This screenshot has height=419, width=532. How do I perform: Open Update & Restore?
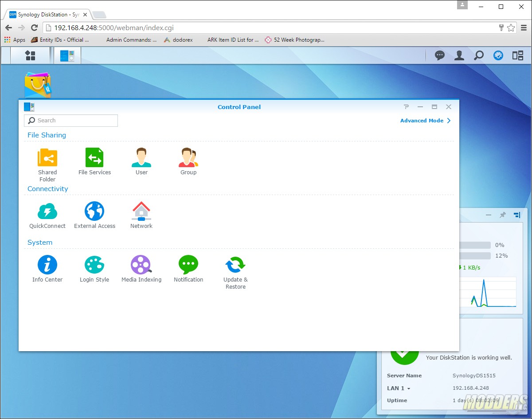235,272
